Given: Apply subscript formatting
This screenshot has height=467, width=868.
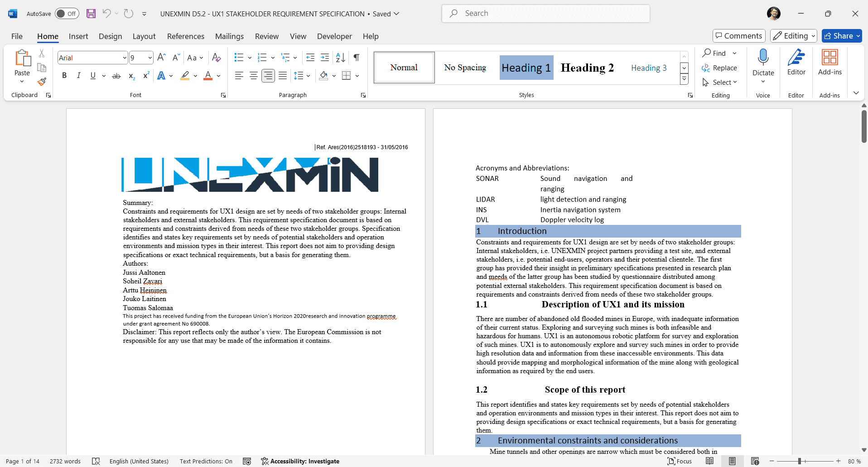Looking at the screenshot, I should pos(131,76).
